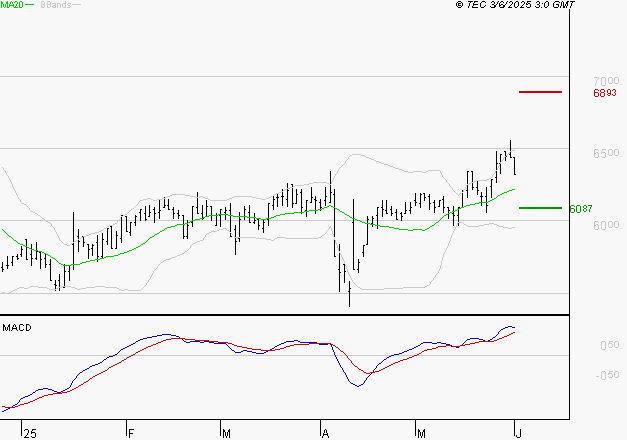Image resolution: width=627 pixels, height=440 pixels.
Task: Click the green support line at 6087
Action: (x=540, y=208)
